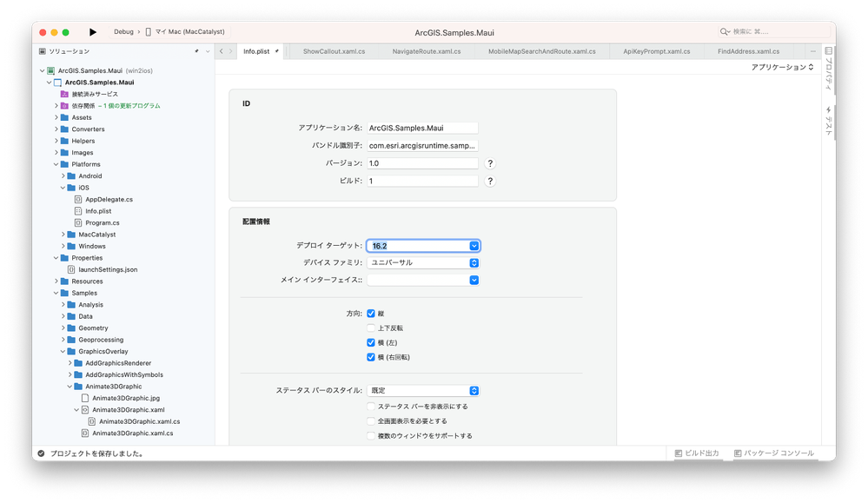The height and width of the screenshot is (503, 868).
Task: Click the AppDelegate.cs file icon
Action: point(78,199)
